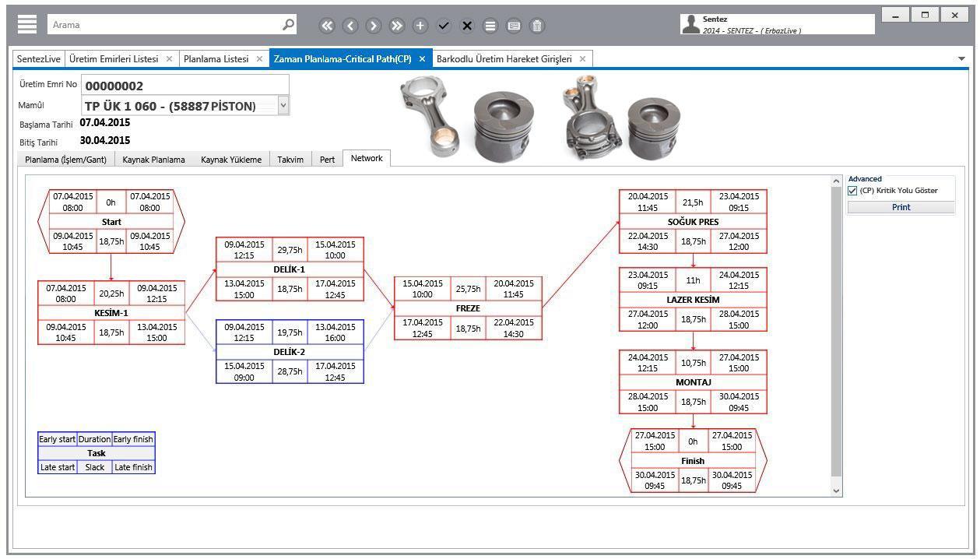This screenshot has width=980, height=559.
Task: Click Başlama Tarihi value 07.04.2015
Action: point(105,123)
